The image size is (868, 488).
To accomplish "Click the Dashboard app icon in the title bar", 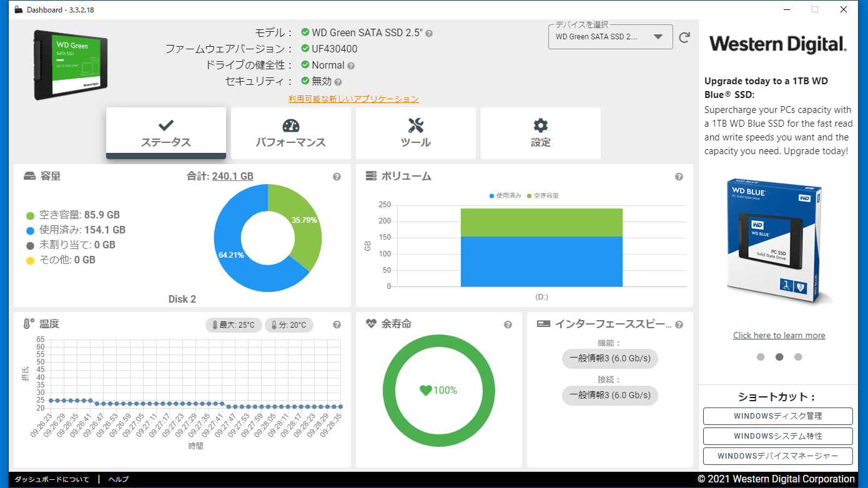I will point(19,9).
